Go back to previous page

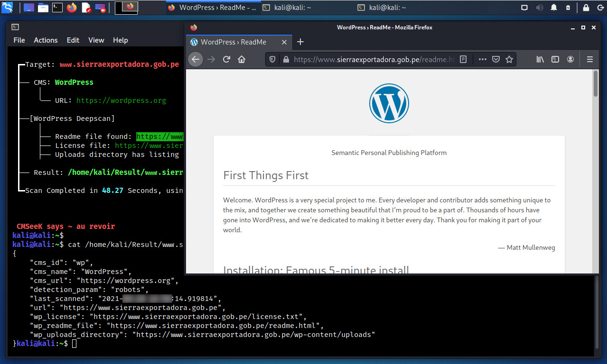coord(196,59)
